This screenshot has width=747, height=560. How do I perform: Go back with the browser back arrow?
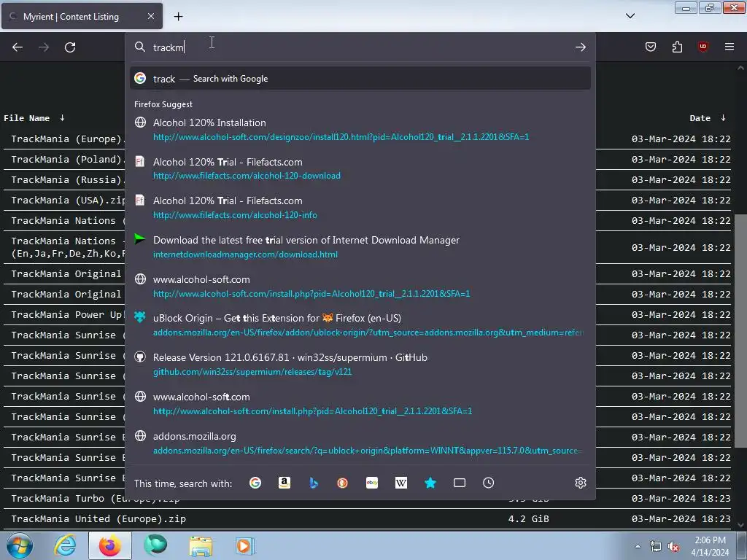pos(18,47)
